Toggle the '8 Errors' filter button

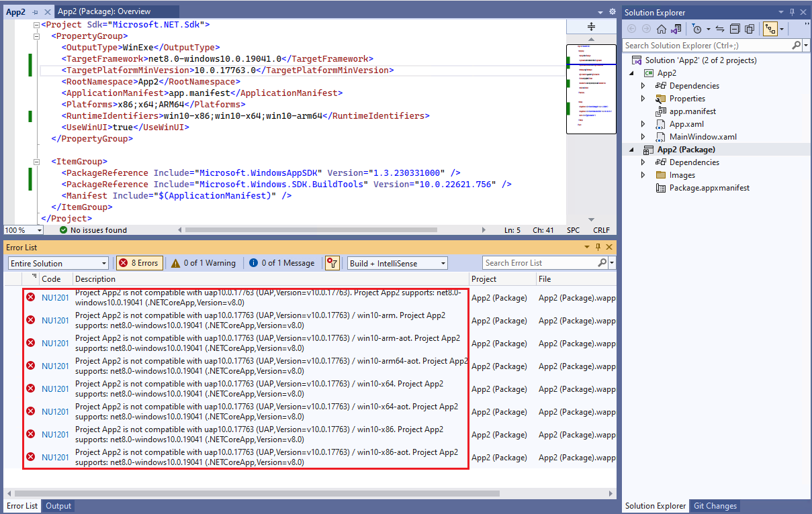click(139, 262)
